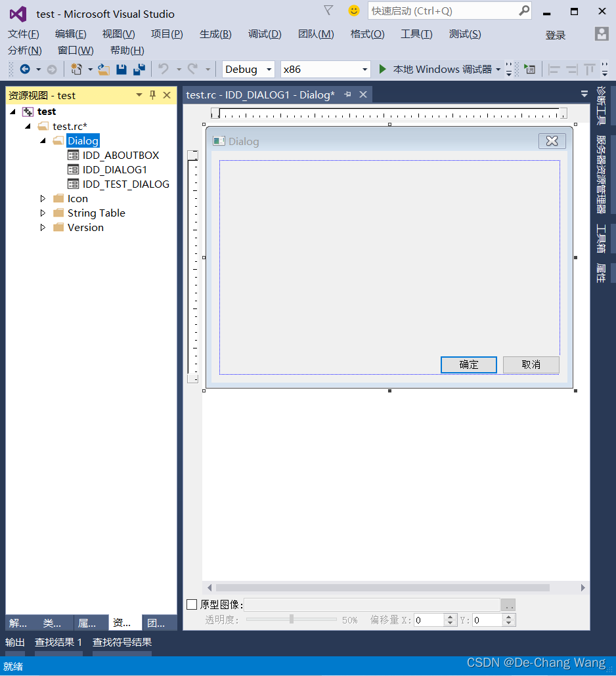This screenshot has width=616, height=676.
Task: Click the new project toolbar icon
Action: [x=76, y=69]
